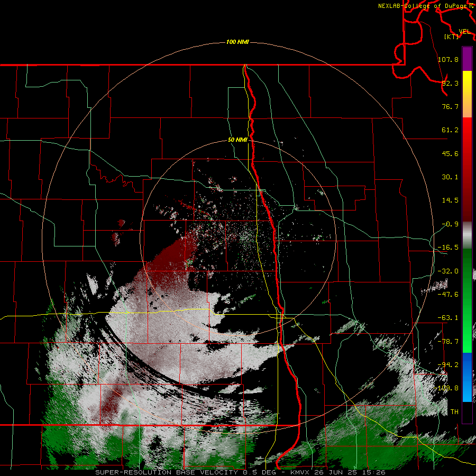Click the purple segment of color bar
Viewport: 476px width, 476px height.
(467, 59)
